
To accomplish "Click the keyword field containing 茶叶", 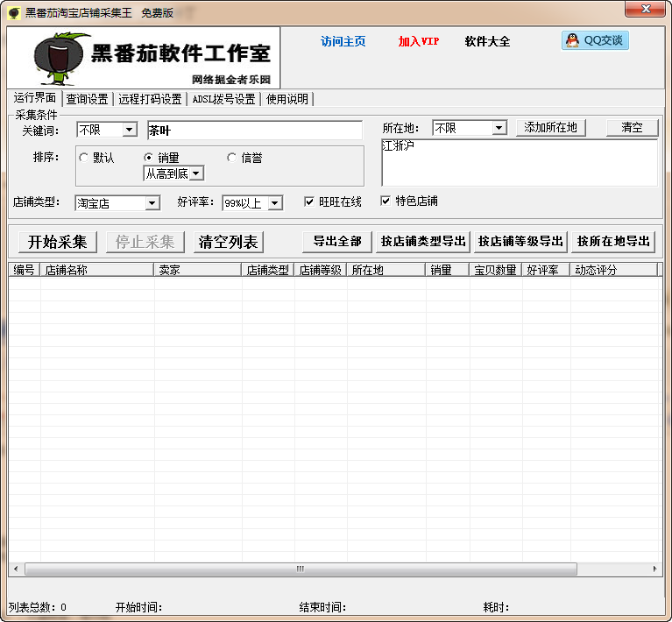I will tap(255, 131).
